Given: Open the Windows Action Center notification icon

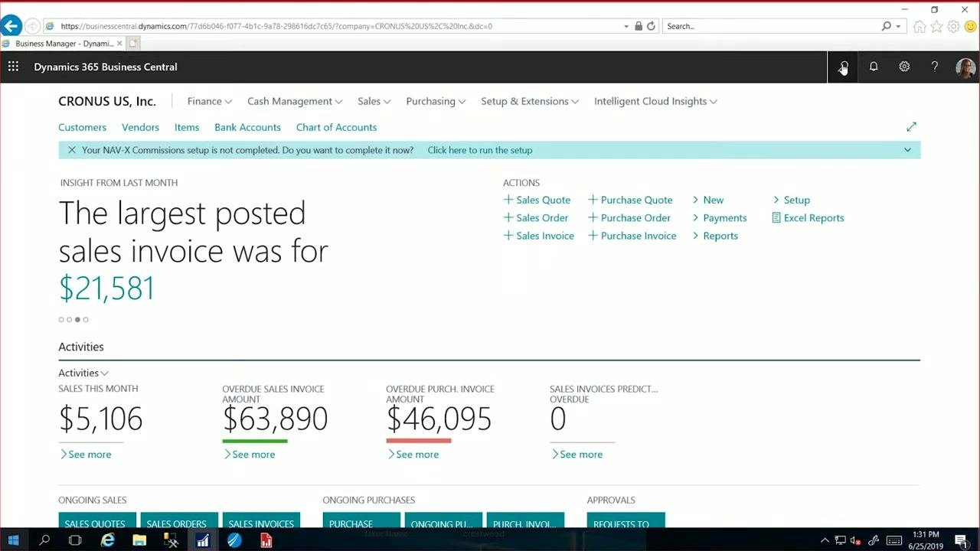Looking at the screenshot, I should (961, 540).
